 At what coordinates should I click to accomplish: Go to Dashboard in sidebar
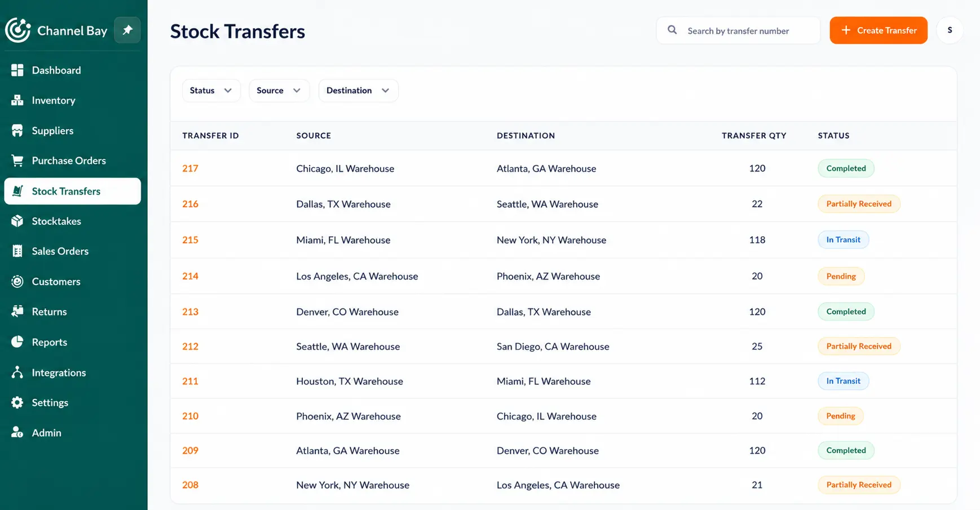point(72,70)
